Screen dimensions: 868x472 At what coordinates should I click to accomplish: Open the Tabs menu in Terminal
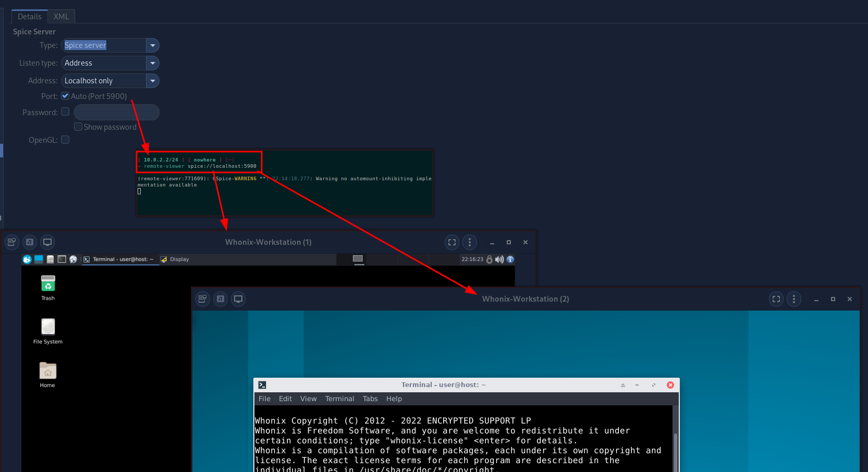pos(370,399)
